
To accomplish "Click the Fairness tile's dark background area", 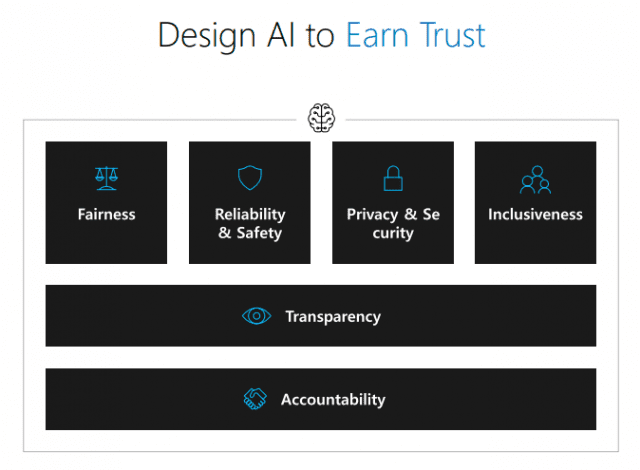I will tap(106, 243).
